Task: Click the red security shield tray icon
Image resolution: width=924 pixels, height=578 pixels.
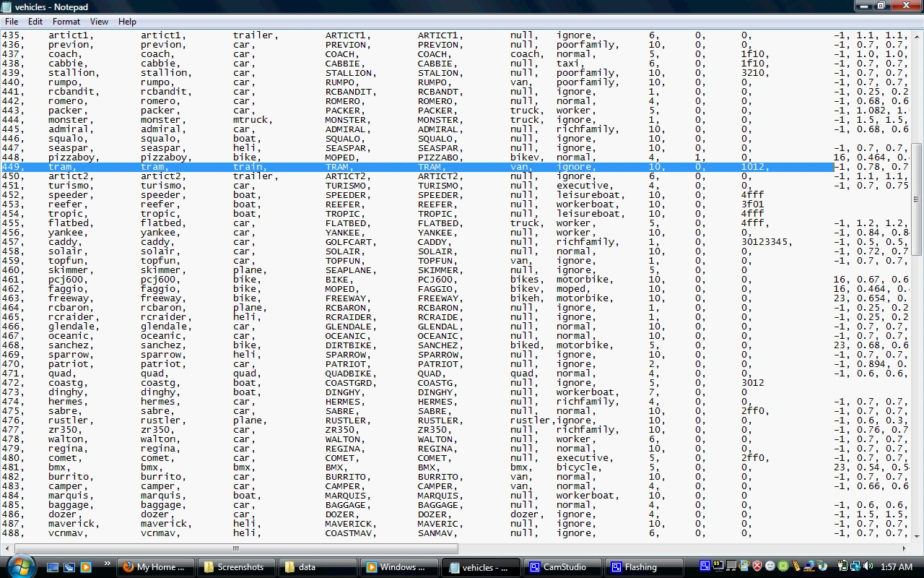Action: (x=757, y=567)
